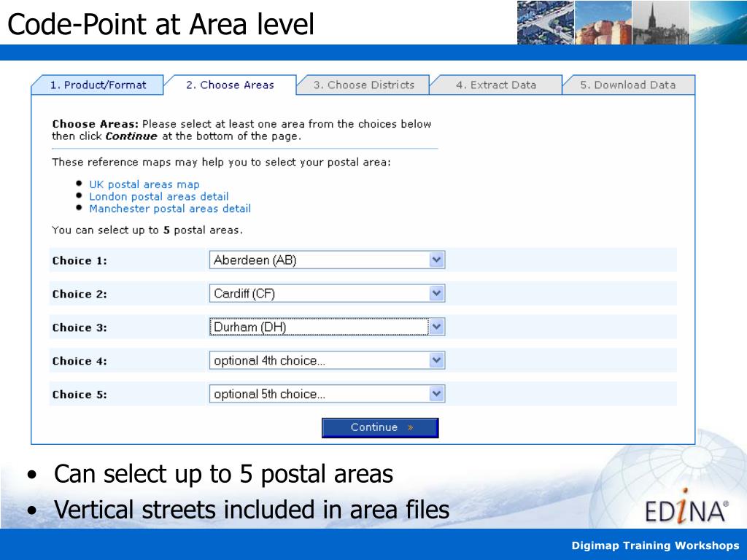Expand the Choice 5 dropdown arrow

pyautogui.click(x=436, y=394)
